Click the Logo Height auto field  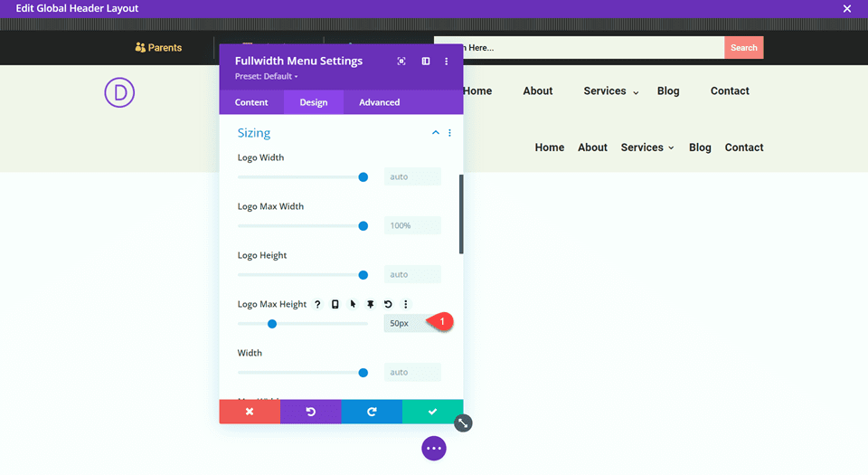[412, 274]
